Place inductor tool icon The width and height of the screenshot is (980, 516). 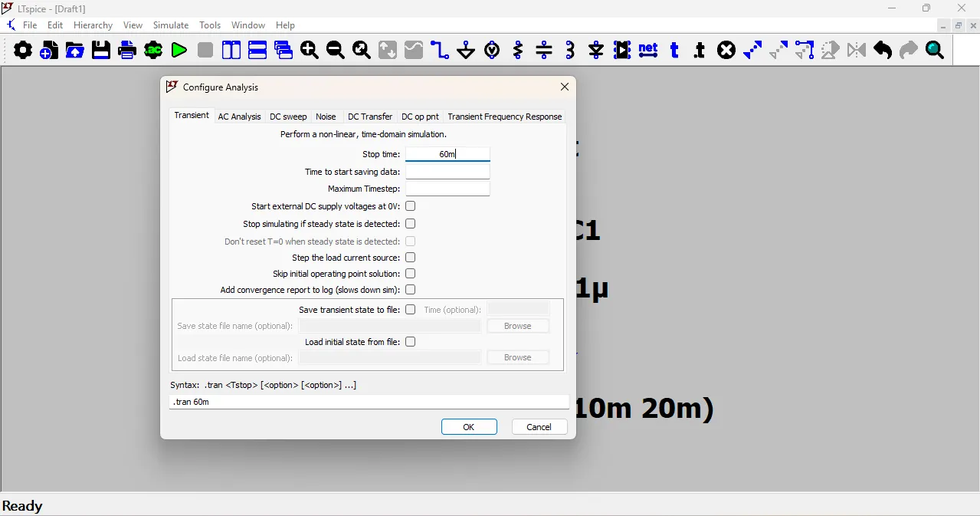(570, 51)
